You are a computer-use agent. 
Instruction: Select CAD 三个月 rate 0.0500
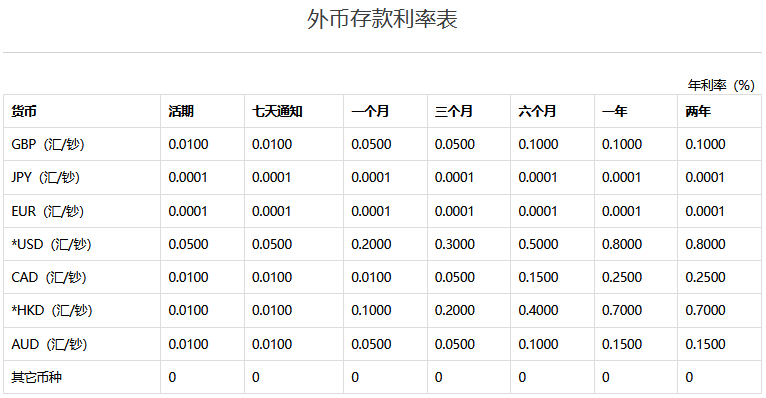click(x=455, y=277)
